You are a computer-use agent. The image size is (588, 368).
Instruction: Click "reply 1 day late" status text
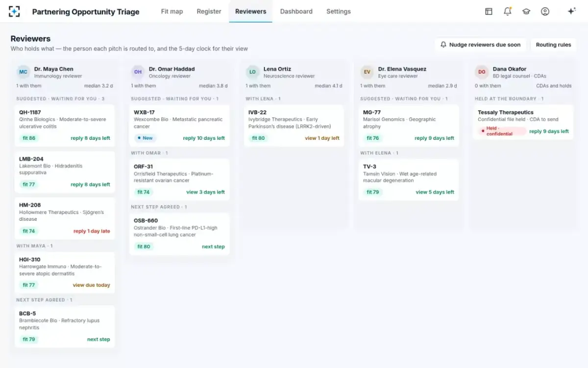click(x=92, y=231)
